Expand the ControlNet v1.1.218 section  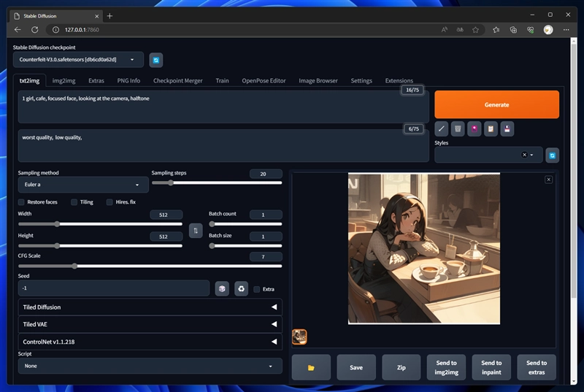(150, 342)
